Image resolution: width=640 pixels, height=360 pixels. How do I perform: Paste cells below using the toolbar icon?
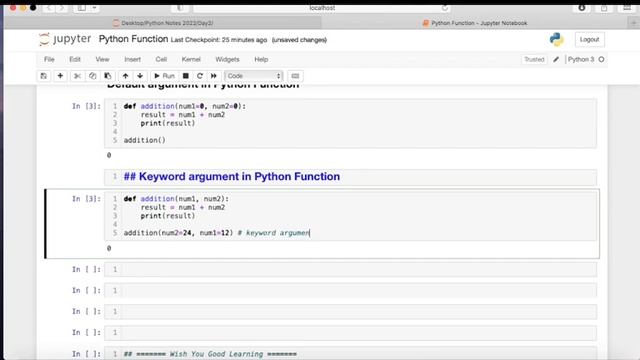[x=108, y=76]
